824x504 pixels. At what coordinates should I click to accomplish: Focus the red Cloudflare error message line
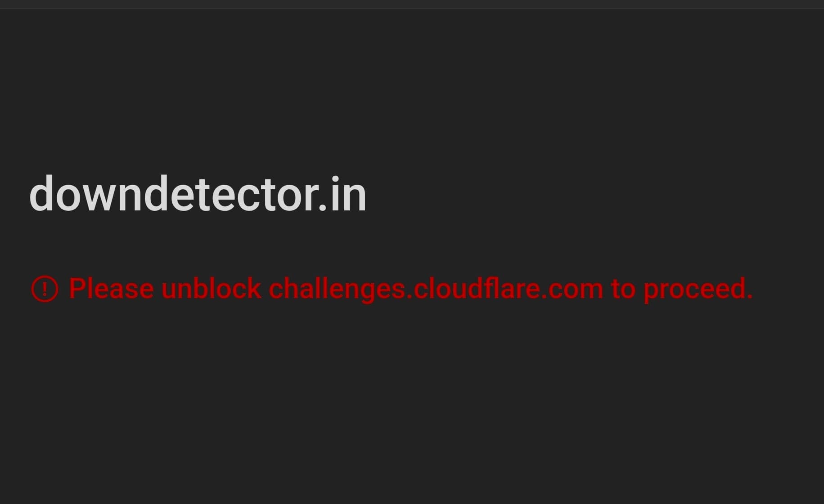[x=410, y=289]
